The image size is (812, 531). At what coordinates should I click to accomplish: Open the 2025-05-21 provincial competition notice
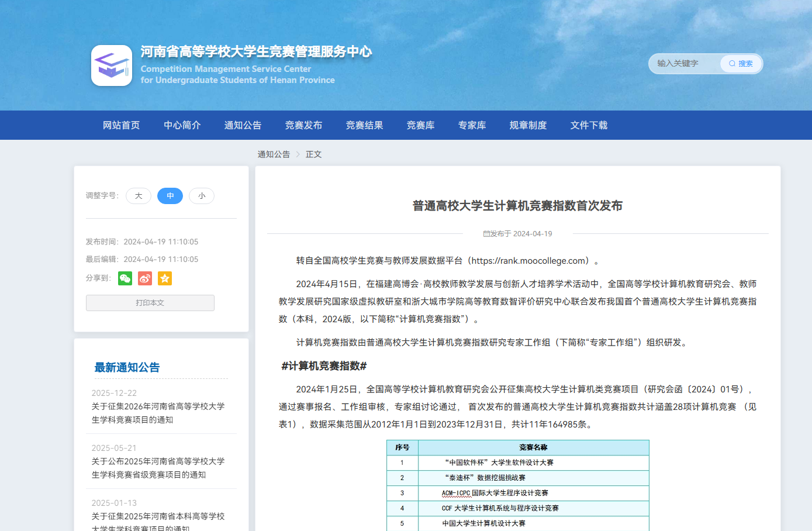(x=158, y=468)
